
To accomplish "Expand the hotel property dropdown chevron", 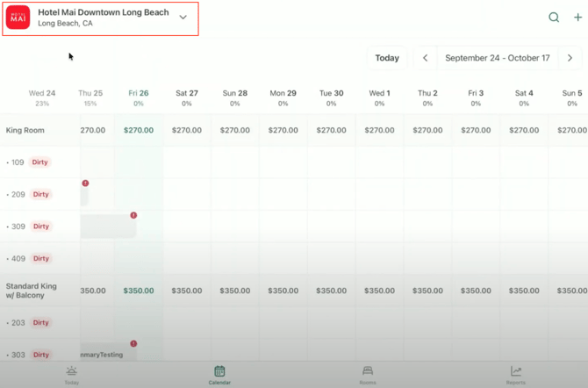I will point(183,18).
